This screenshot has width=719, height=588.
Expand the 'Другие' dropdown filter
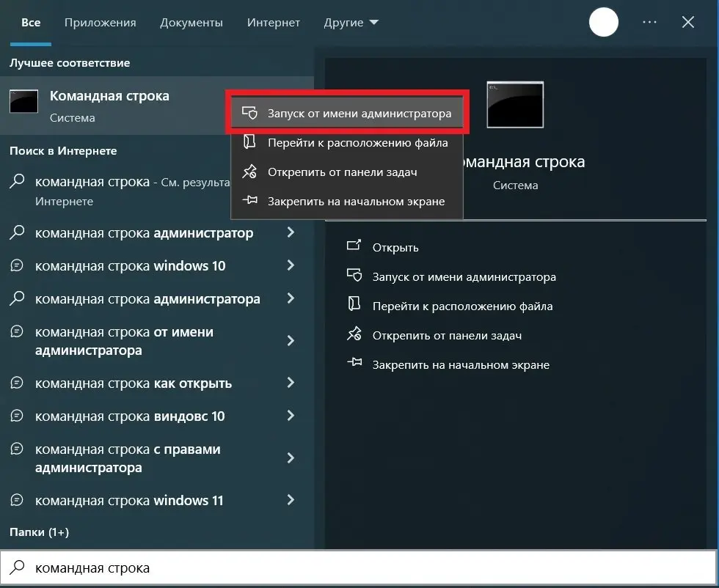point(351,23)
